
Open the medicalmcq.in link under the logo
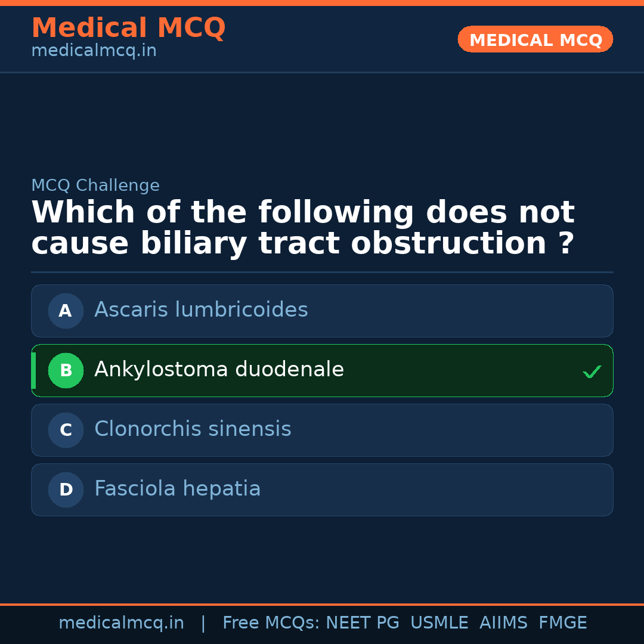coord(94,50)
